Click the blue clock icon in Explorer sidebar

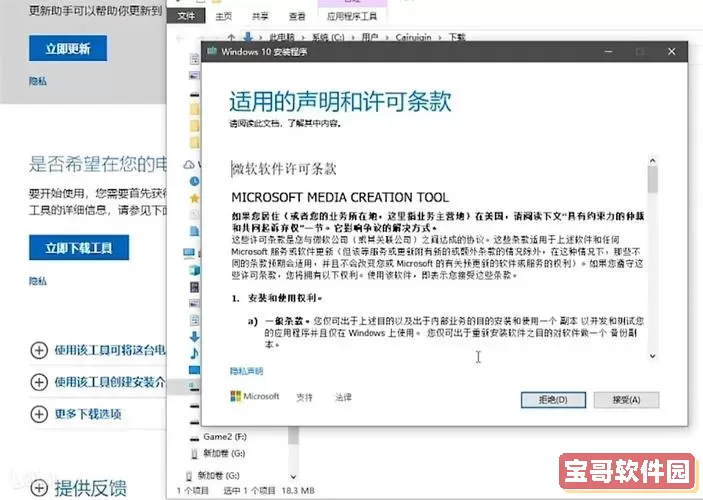click(195, 181)
